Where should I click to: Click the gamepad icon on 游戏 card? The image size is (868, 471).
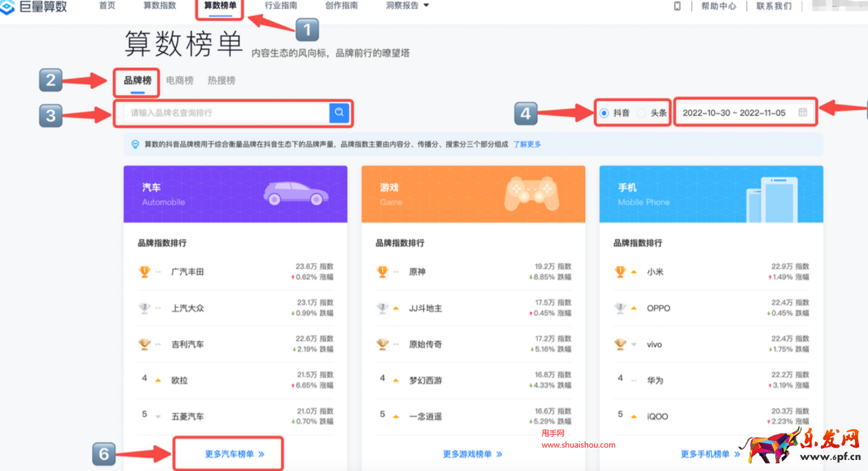[x=532, y=193]
